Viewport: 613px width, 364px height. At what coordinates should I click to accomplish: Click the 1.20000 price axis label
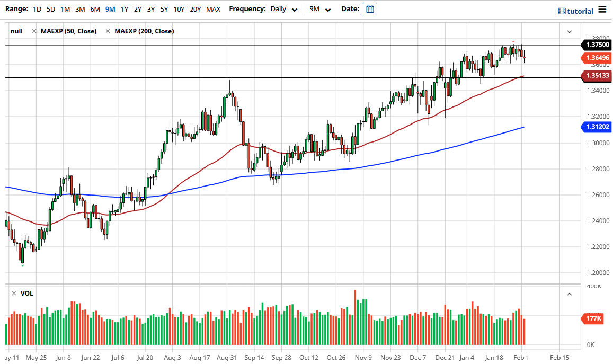[598, 273]
